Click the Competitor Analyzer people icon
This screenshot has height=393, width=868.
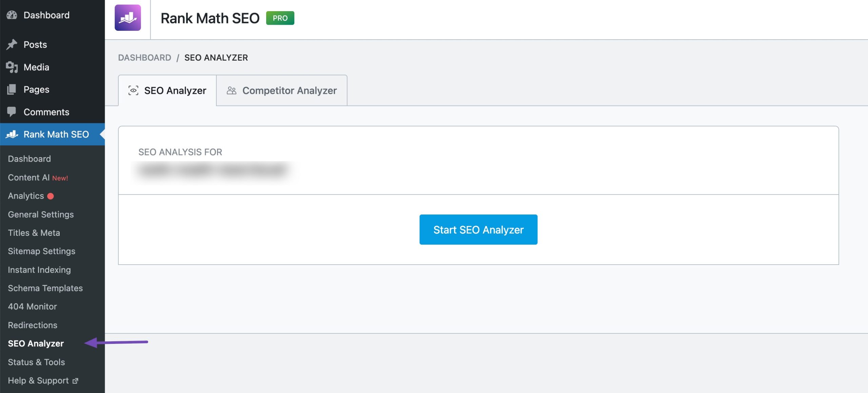[x=232, y=90]
